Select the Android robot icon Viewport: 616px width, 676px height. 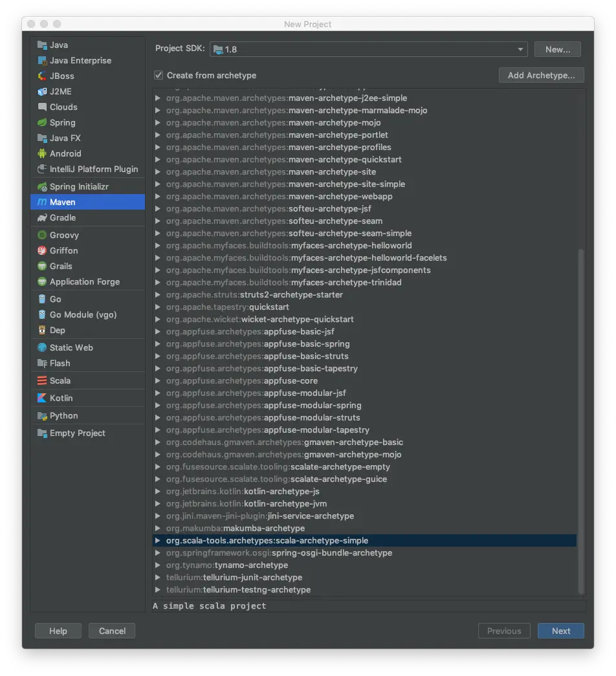point(42,153)
